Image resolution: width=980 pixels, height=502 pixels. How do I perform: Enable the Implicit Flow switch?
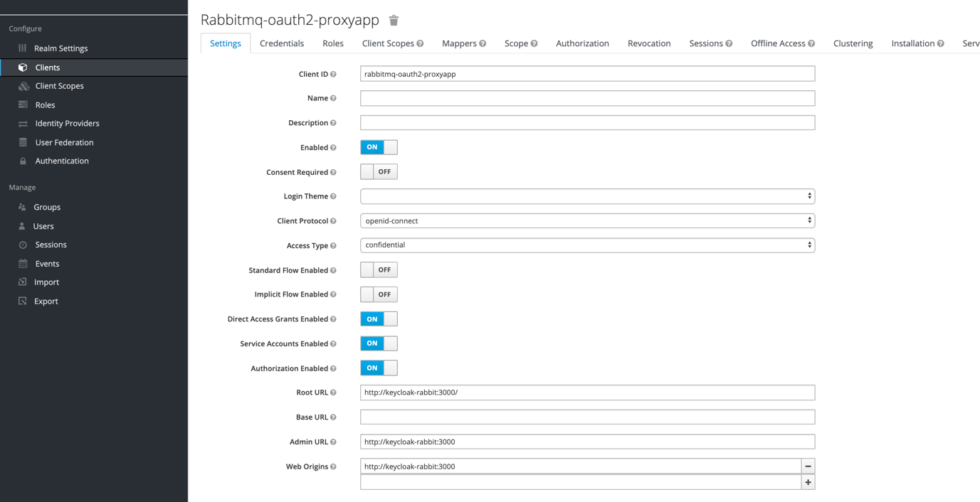pyautogui.click(x=379, y=294)
